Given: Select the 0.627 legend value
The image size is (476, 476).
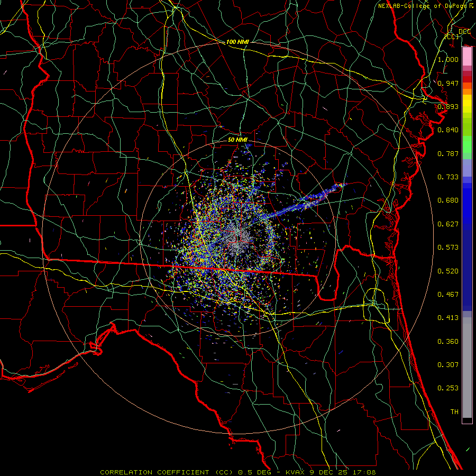Looking at the screenshot, I should pyautogui.click(x=448, y=224).
